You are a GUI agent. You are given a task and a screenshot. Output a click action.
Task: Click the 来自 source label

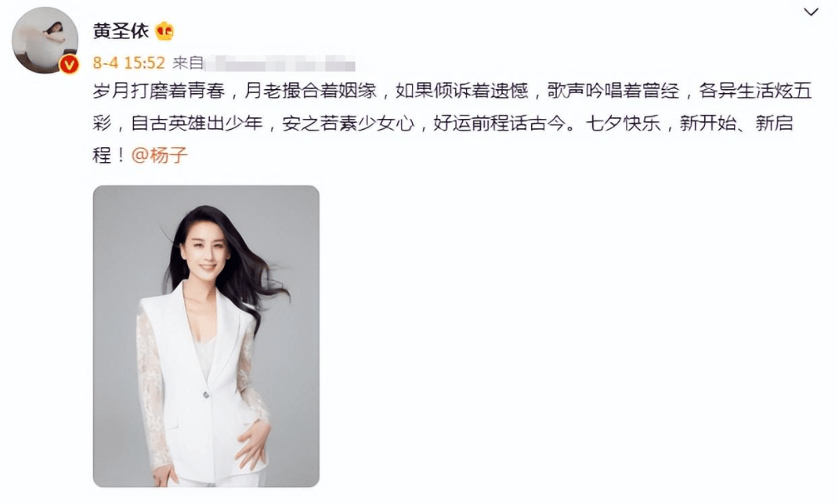tap(188, 63)
